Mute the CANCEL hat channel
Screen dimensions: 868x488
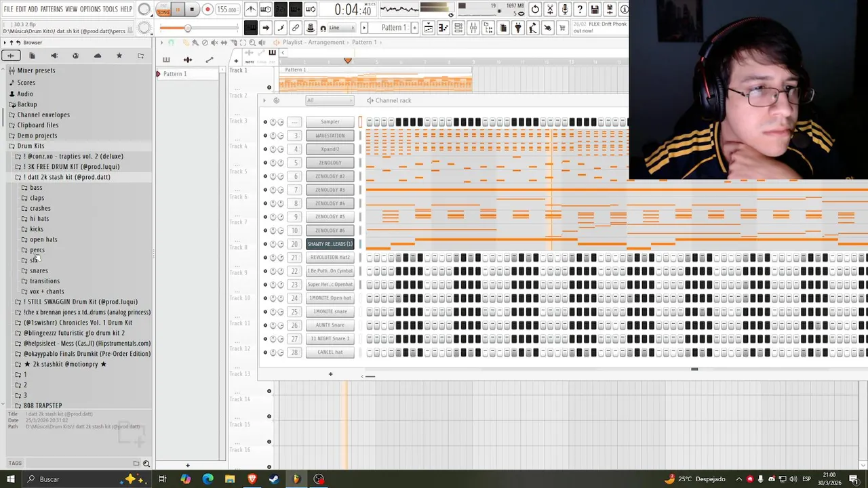[x=265, y=352]
